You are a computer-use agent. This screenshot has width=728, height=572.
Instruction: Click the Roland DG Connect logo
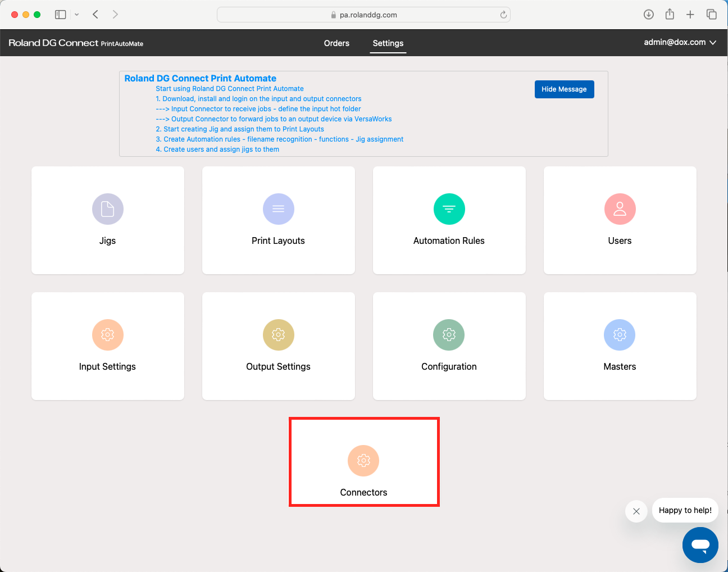(76, 43)
